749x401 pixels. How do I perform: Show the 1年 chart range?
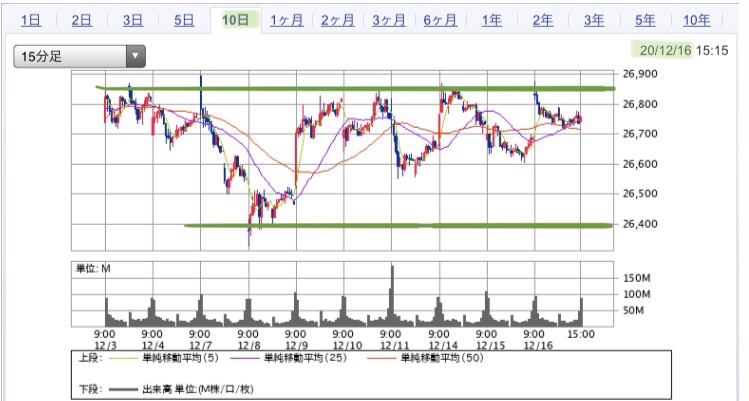pos(492,20)
